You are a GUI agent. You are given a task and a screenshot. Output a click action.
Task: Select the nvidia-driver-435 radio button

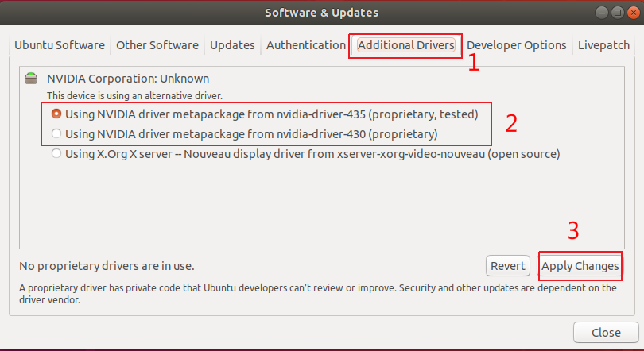coord(56,114)
